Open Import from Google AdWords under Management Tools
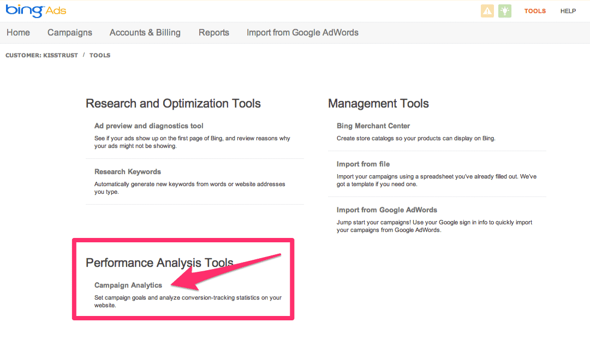This screenshot has width=590, height=364. (387, 210)
